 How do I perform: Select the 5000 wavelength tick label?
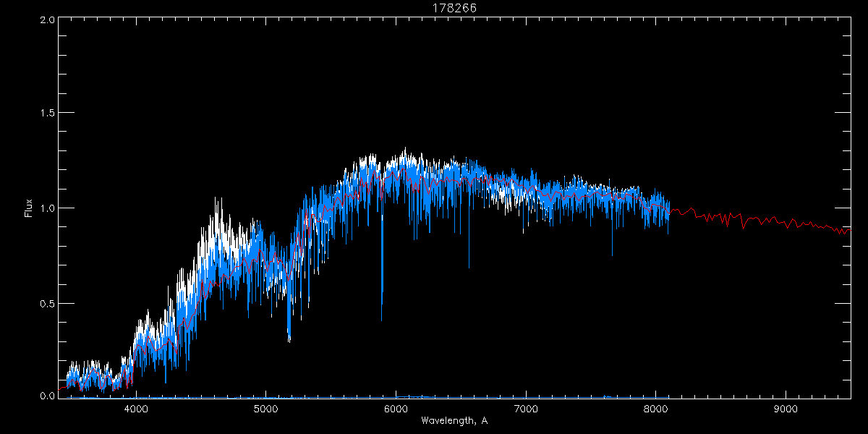[266, 408]
